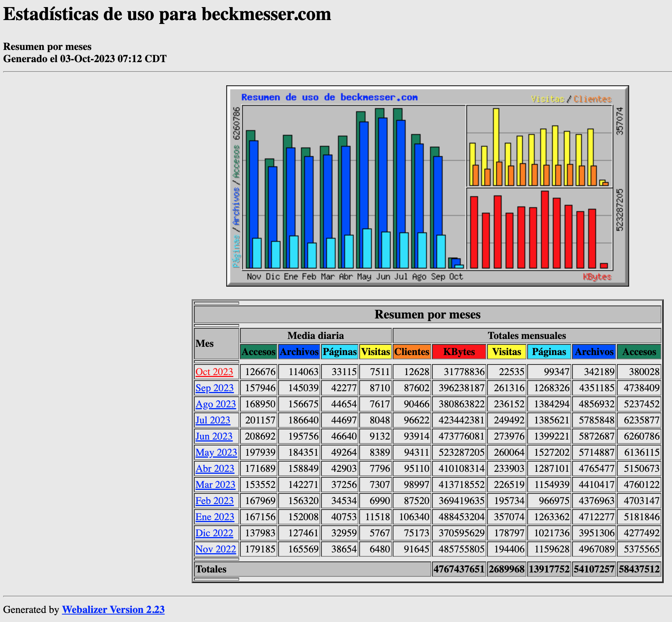This screenshot has width=672, height=622.
Task: Open the Dic 2022 statistics page
Action: tap(214, 533)
